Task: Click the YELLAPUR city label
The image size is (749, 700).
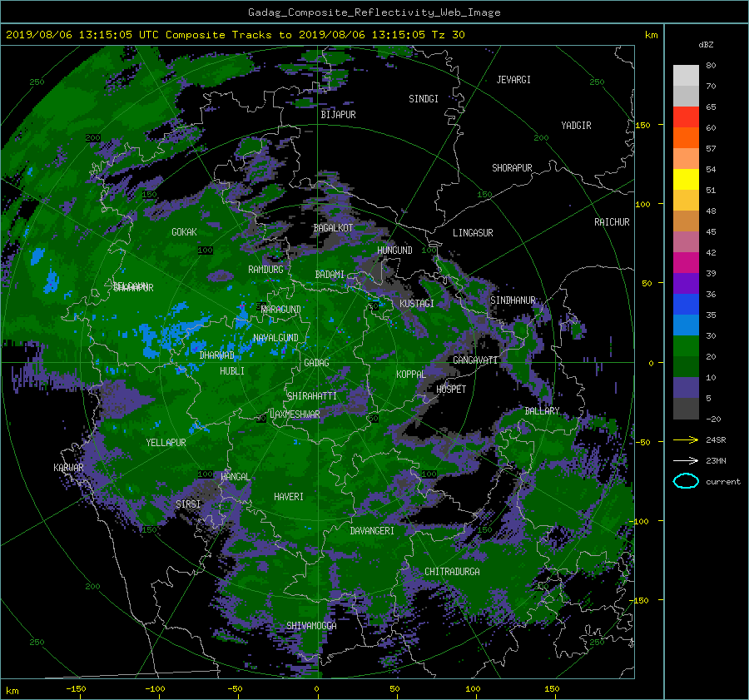Action: pos(166,443)
